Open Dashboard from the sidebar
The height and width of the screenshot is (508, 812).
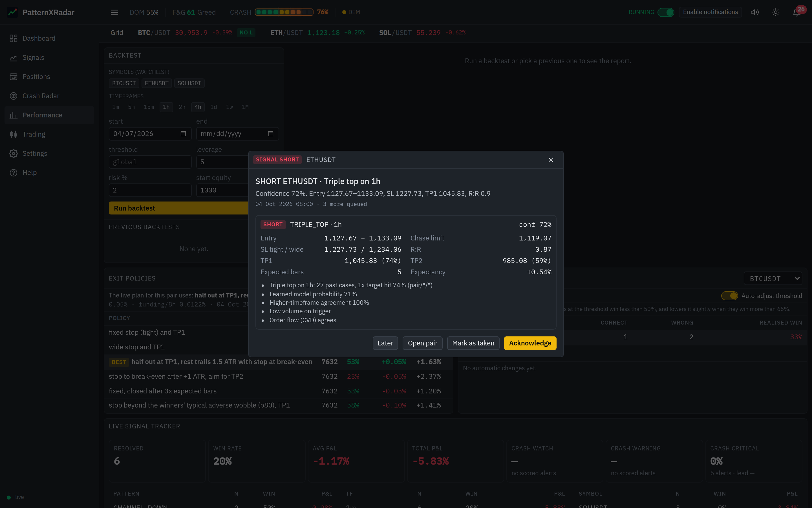49,38
